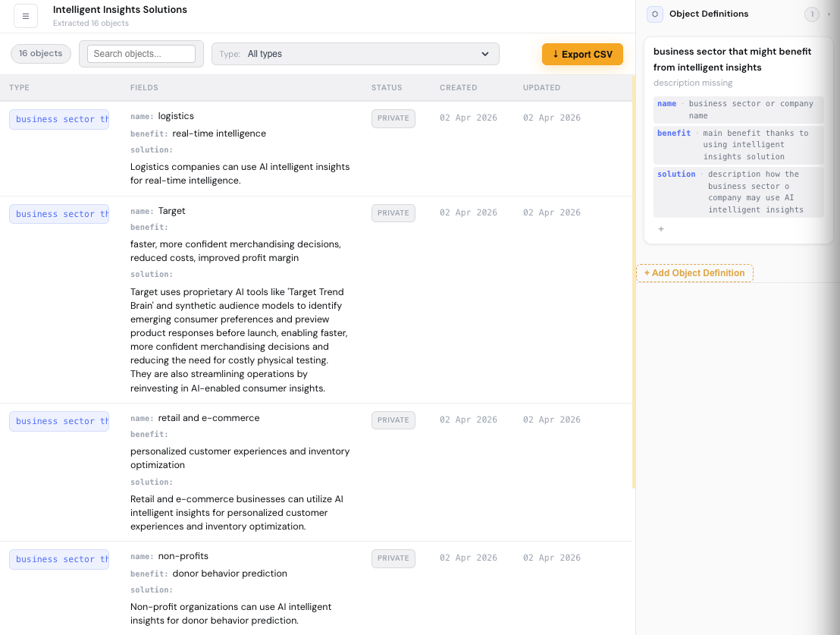
Task: Sort by the STATUS column header
Action: pyautogui.click(x=387, y=87)
